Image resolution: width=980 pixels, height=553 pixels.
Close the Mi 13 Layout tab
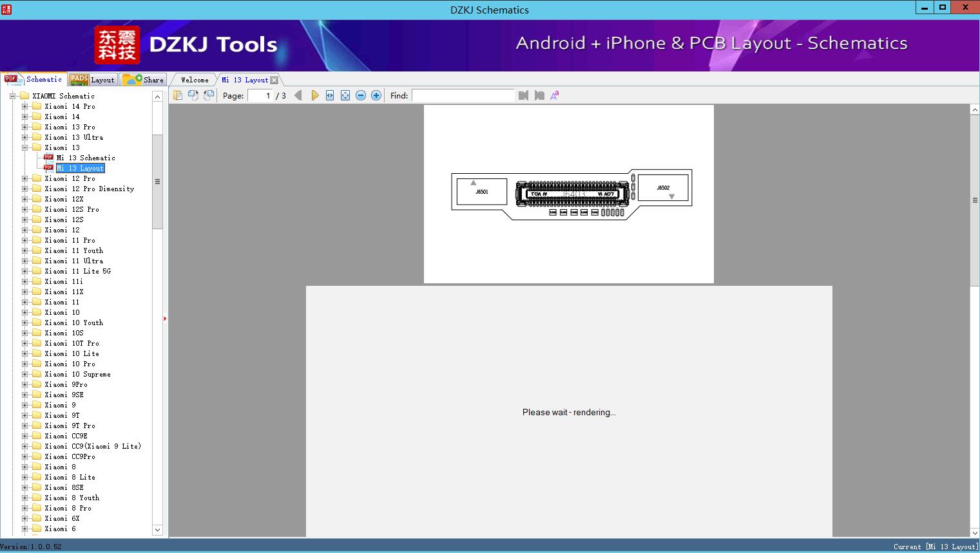pyautogui.click(x=274, y=80)
